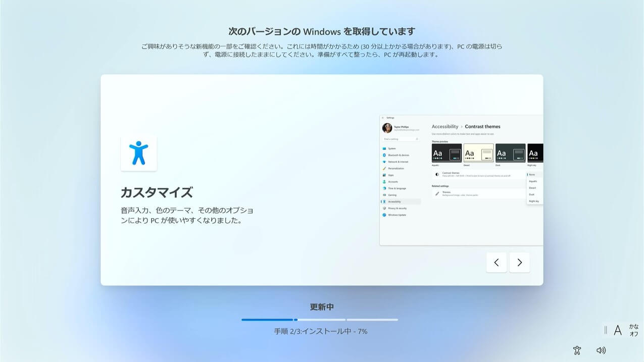Screen dimensions: 644x362
Task: Click the user profile avatar in Settings preview
Action: click(387, 128)
